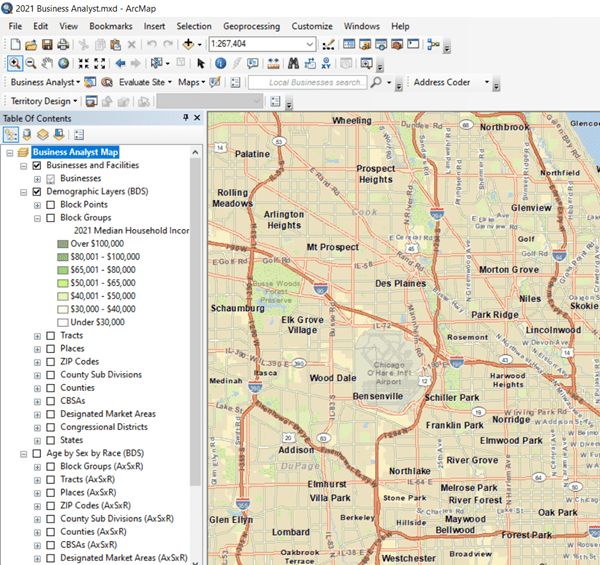Check the Block Points layer
The width and height of the screenshot is (600, 565).
(x=51, y=205)
